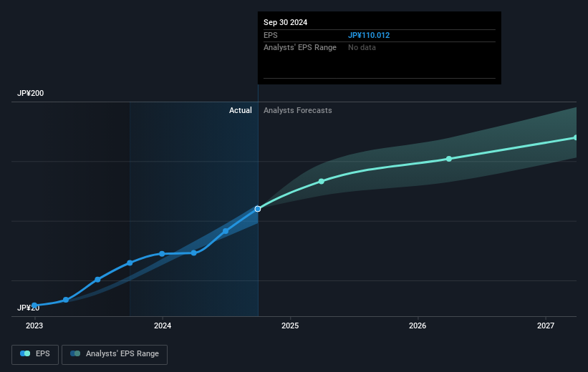
Task: Click the EPS legend color icon
Action: tap(25, 353)
